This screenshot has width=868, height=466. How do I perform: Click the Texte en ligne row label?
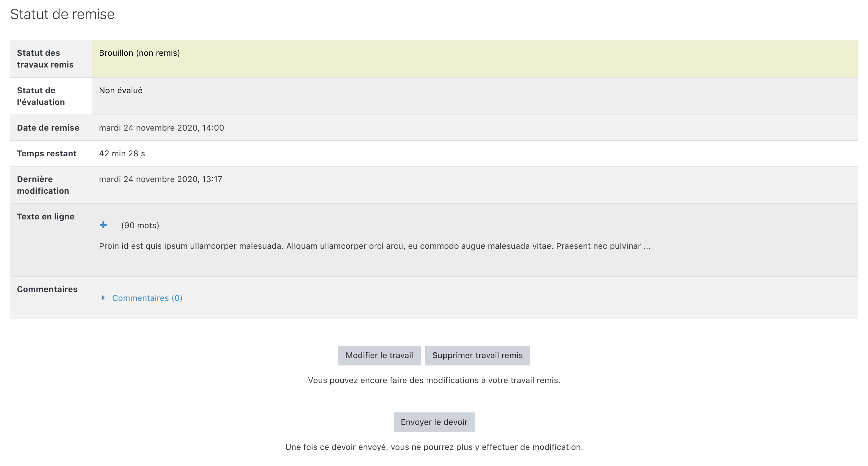click(45, 216)
